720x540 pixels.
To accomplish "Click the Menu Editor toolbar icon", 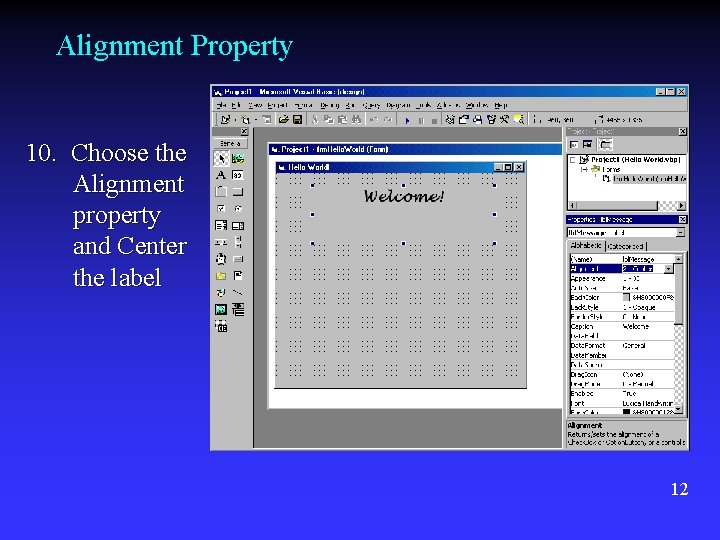I will [x=267, y=119].
